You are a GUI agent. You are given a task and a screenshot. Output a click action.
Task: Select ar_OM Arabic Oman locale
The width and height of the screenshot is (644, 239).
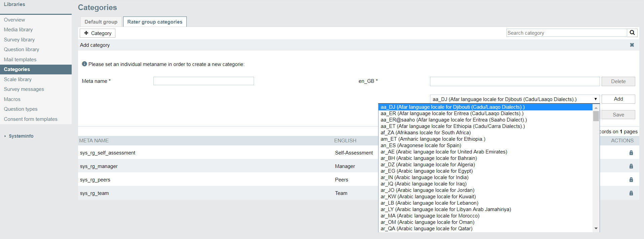point(485,222)
